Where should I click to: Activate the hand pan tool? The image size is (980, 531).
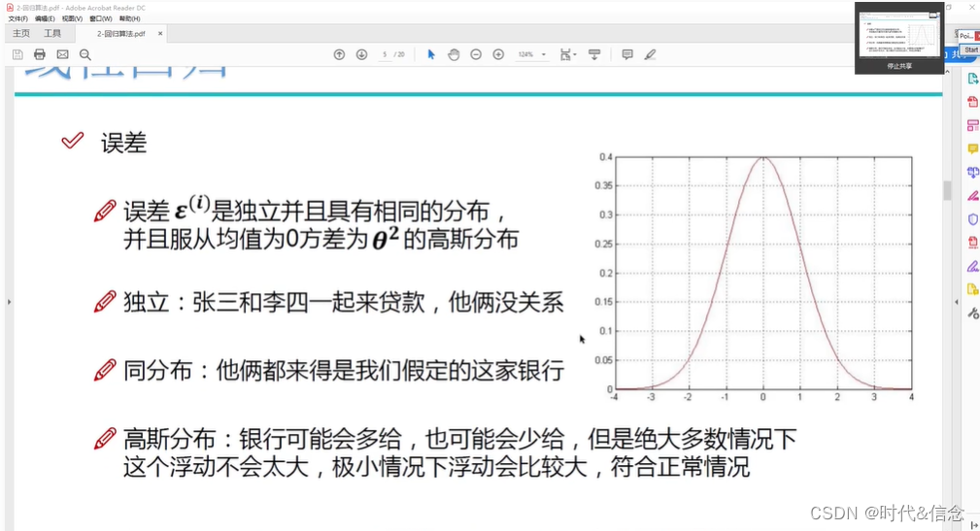pos(454,54)
